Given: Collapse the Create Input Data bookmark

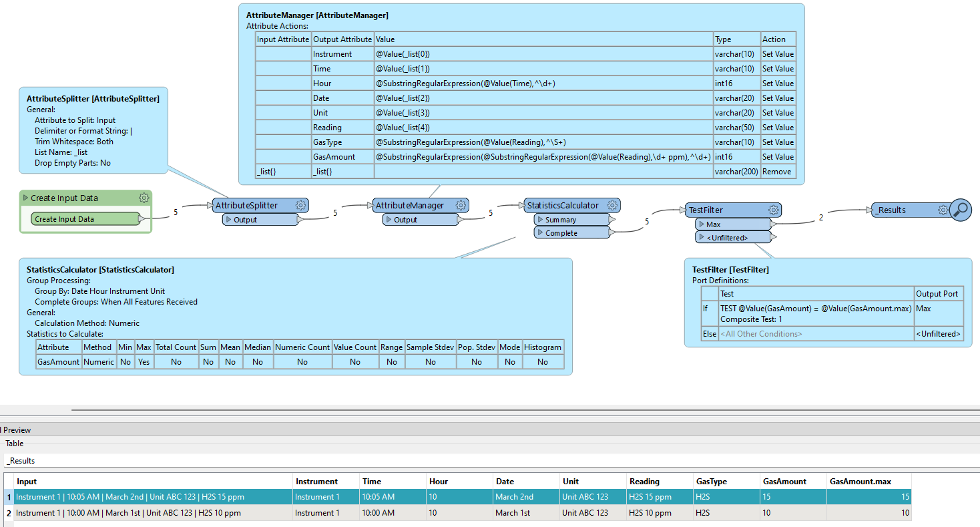Looking at the screenshot, I should (x=25, y=198).
